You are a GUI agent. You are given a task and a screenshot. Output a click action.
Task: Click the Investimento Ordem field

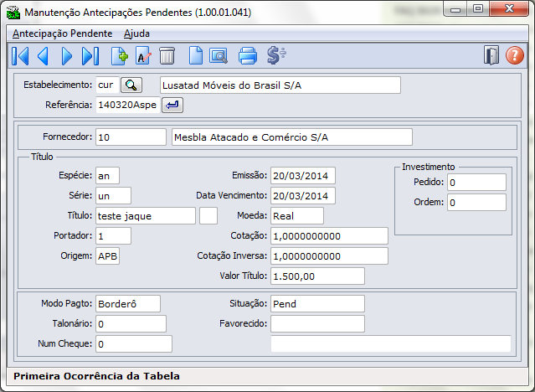pos(476,203)
